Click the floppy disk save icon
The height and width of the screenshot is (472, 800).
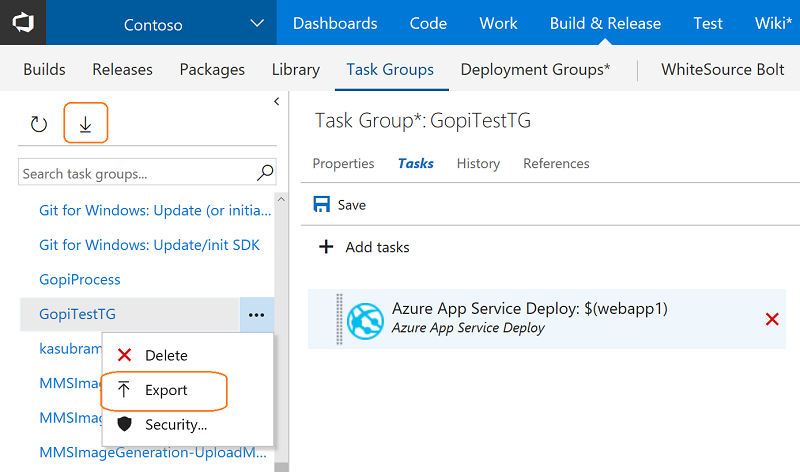pyautogui.click(x=321, y=205)
